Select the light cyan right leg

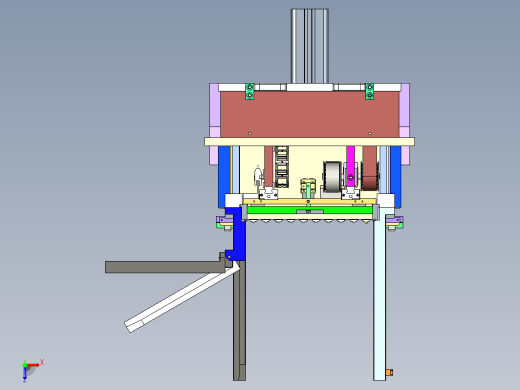pos(380,297)
